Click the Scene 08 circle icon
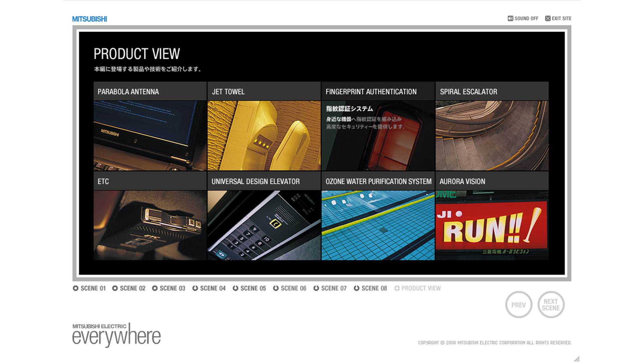 [357, 288]
